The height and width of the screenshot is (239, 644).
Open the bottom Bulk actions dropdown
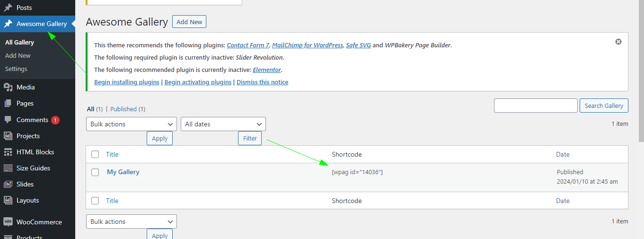131,221
